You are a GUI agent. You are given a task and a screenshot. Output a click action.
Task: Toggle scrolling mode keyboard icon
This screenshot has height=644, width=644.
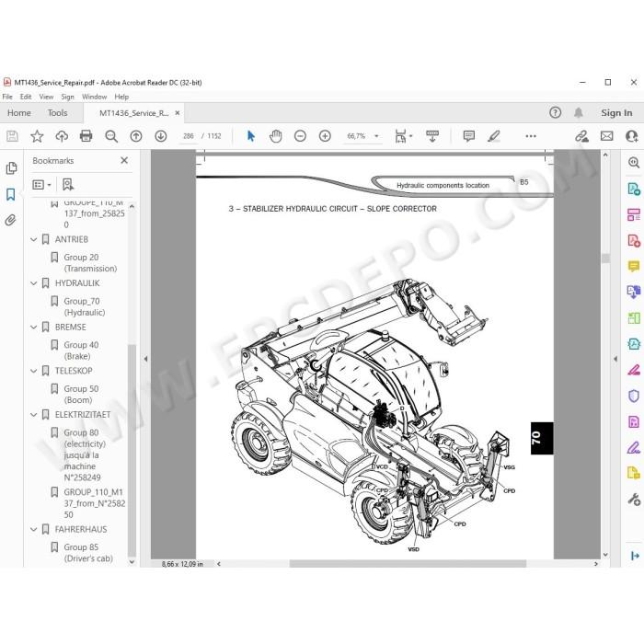pos(432,136)
